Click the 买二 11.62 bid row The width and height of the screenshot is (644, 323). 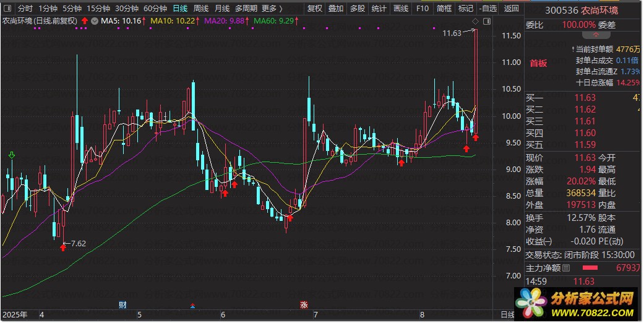point(583,110)
